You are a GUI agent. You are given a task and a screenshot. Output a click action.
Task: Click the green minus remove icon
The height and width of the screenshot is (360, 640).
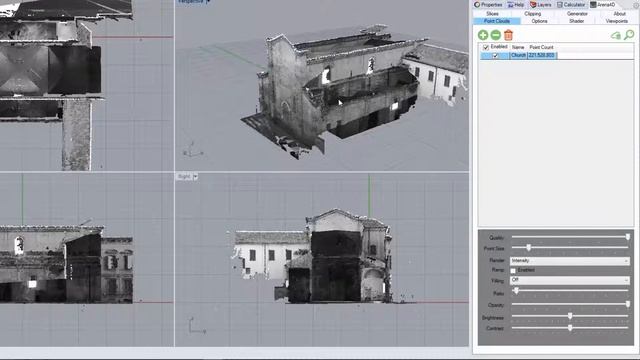(496, 35)
